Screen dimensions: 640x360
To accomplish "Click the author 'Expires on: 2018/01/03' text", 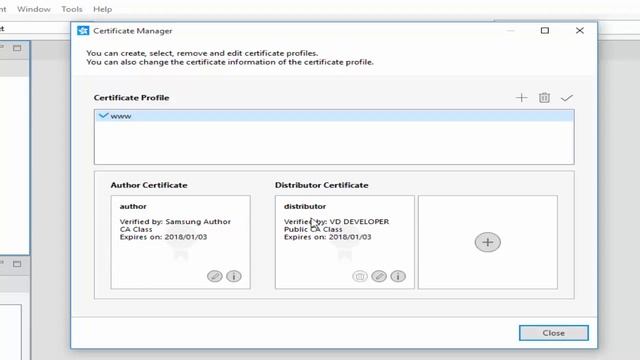I will 163,237.
